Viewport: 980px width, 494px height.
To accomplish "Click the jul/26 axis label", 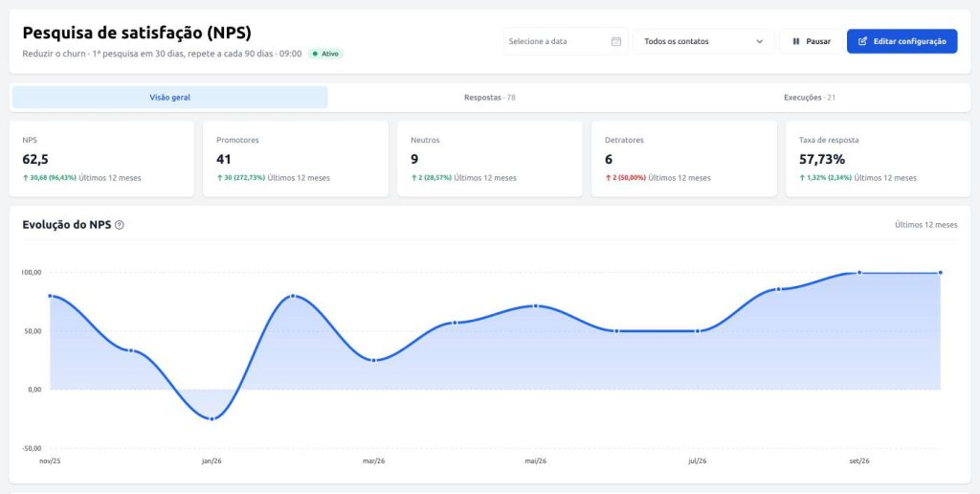I will point(698,460).
